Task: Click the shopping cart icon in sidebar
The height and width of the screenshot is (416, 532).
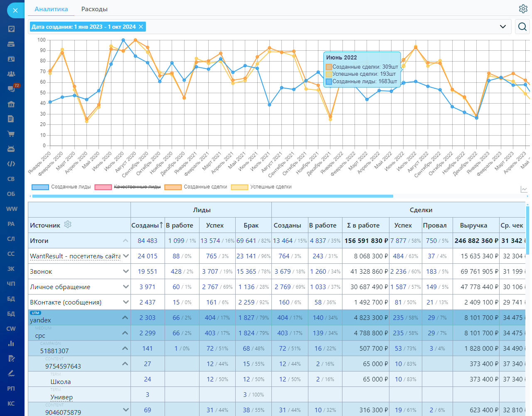Action: pyautogui.click(x=11, y=134)
